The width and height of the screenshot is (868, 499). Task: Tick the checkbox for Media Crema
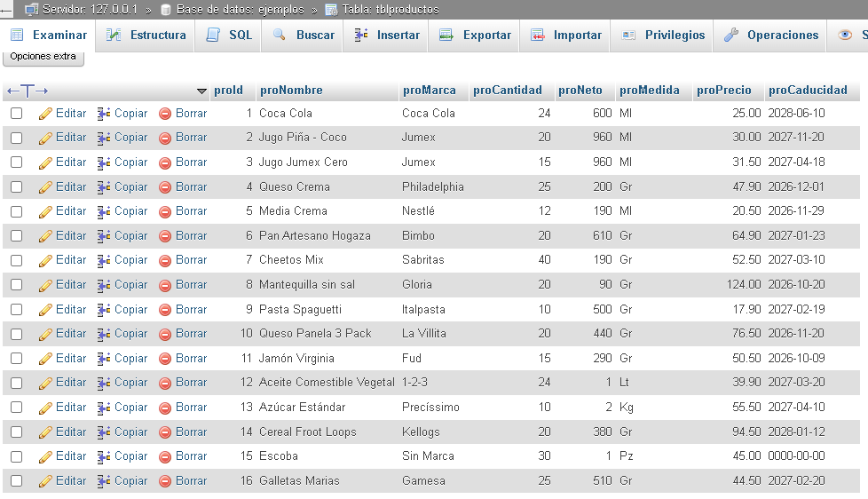(17, 211)
